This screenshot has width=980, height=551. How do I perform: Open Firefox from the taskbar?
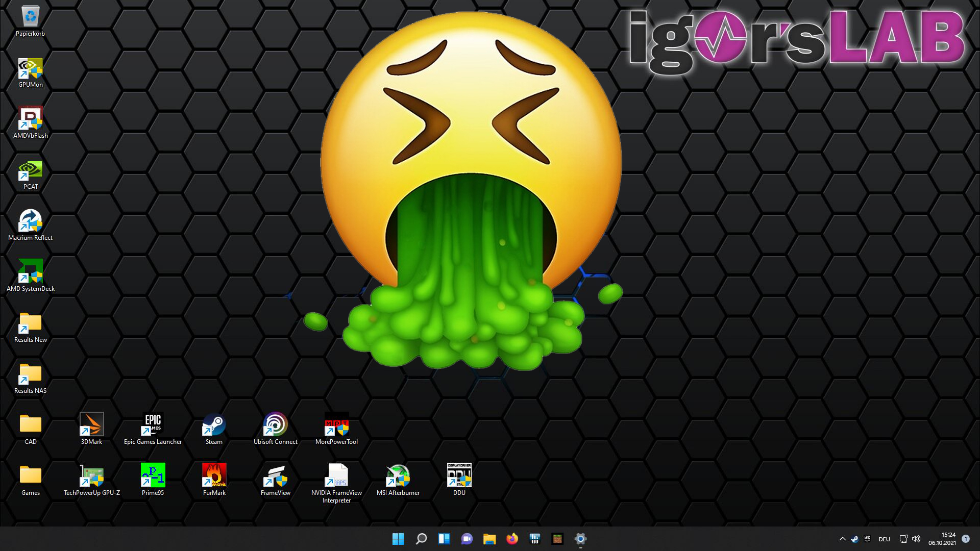512,539
